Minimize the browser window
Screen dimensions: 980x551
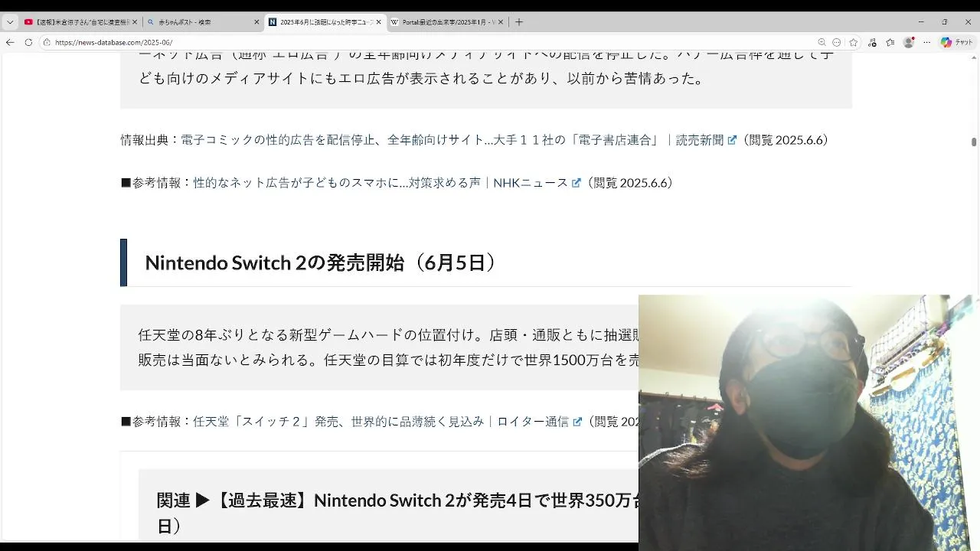[x=921, y=22]
